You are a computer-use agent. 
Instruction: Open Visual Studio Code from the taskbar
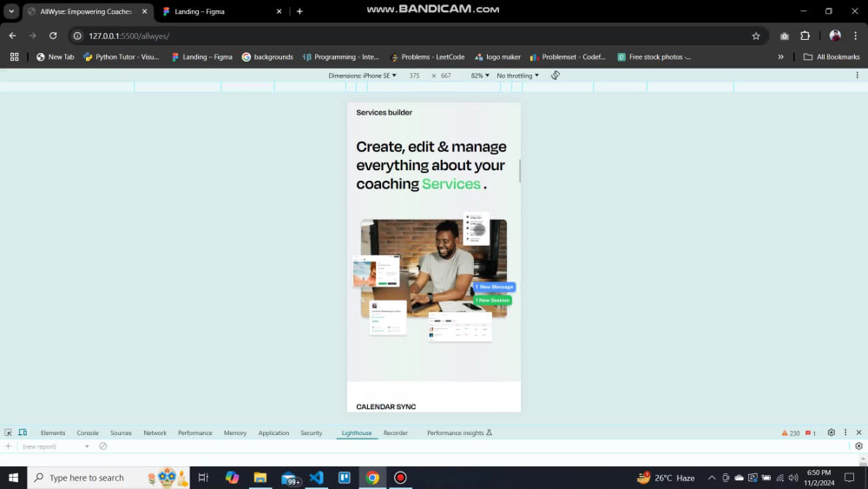click(317, 478)
